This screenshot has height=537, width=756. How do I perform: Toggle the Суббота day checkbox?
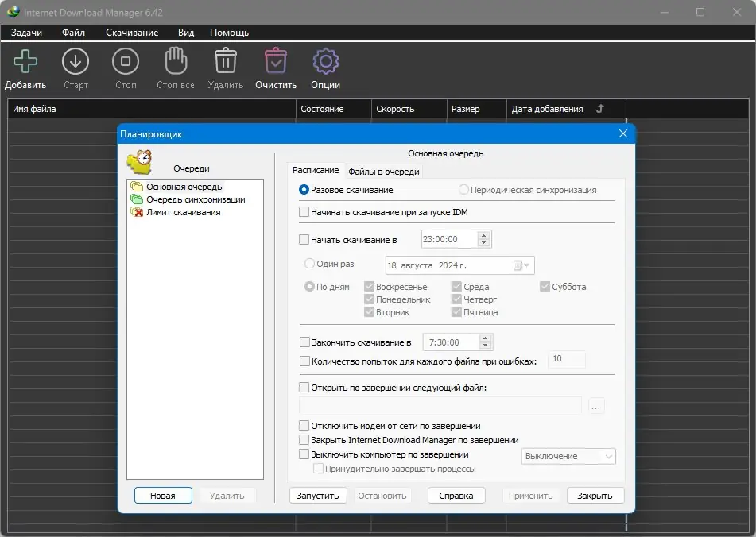click(x=545, y=287)
